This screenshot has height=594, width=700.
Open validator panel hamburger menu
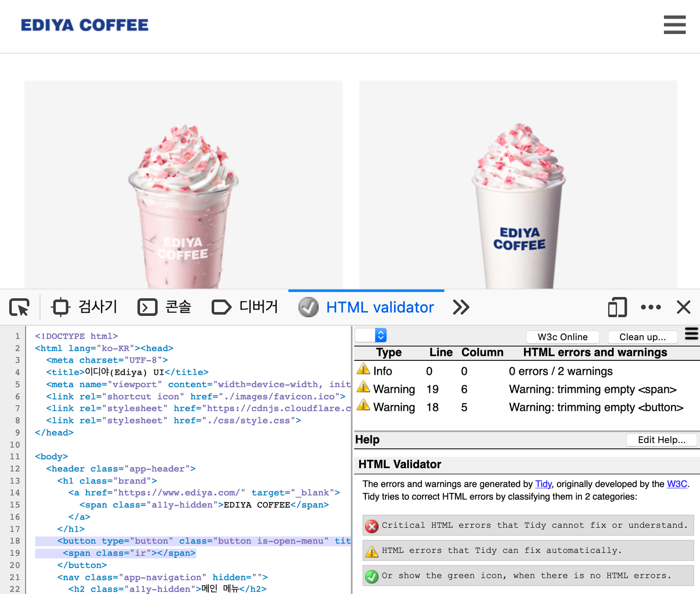[692, 334]
